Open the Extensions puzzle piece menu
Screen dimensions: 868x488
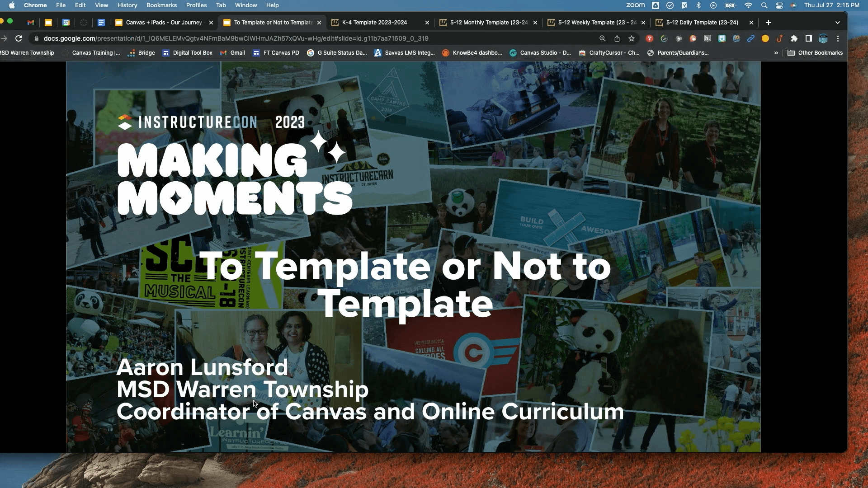click(x=795, y=39)
